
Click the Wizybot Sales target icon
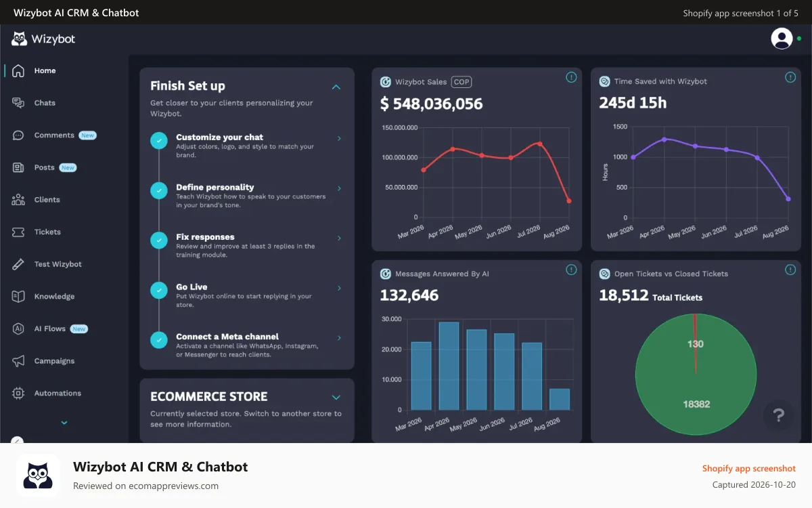[x=386, y=82]
